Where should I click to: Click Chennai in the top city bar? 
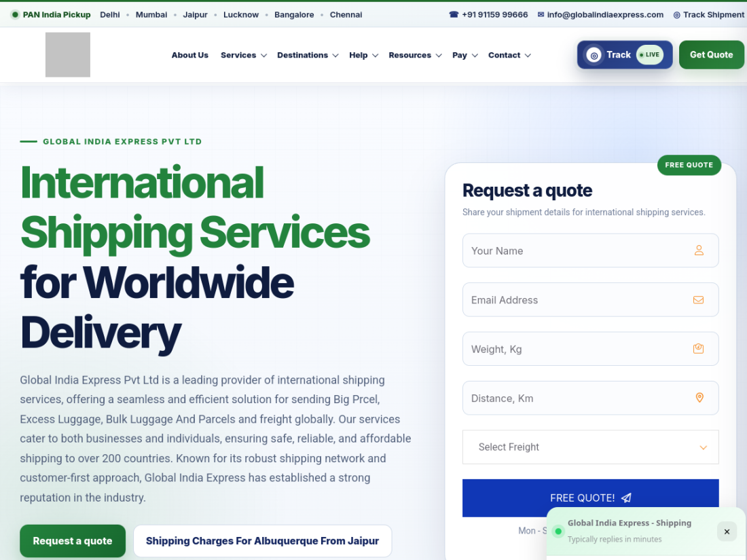pos(346,15)
